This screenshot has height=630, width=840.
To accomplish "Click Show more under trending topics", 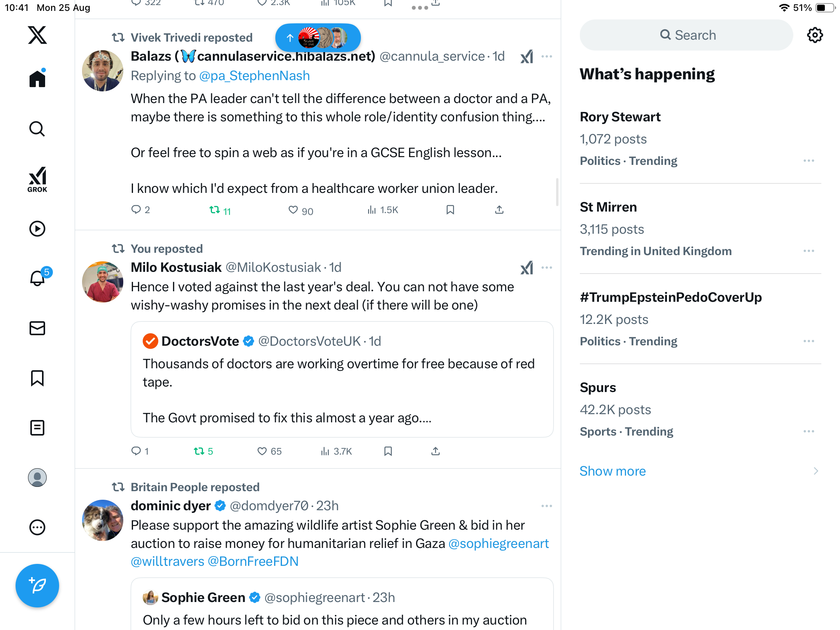I will click(612, 471).
